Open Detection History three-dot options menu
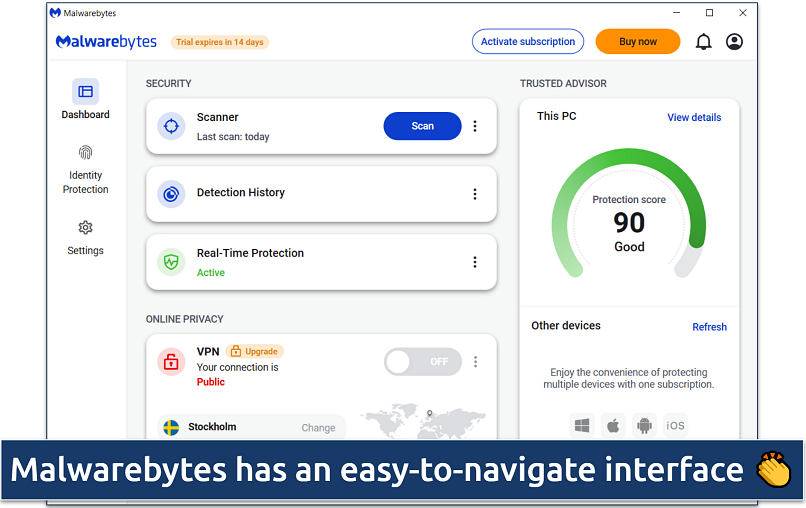 point(475,194)
